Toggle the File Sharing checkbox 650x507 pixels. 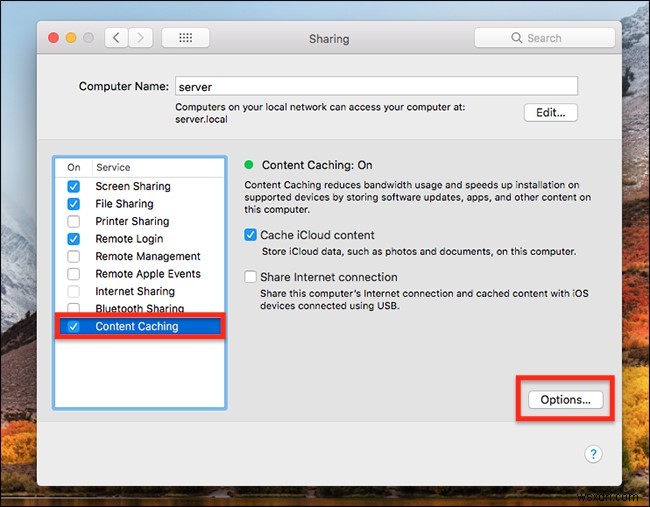tap(74, 204)
